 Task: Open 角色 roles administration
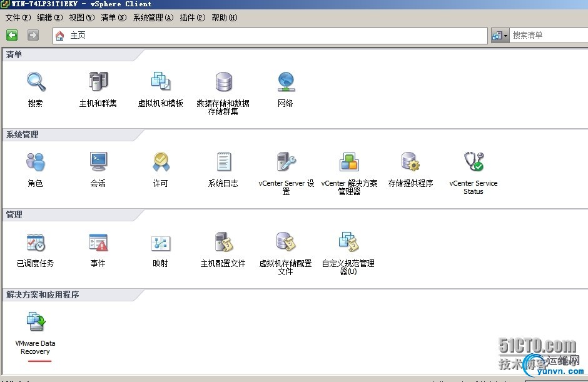coord(35,162)
